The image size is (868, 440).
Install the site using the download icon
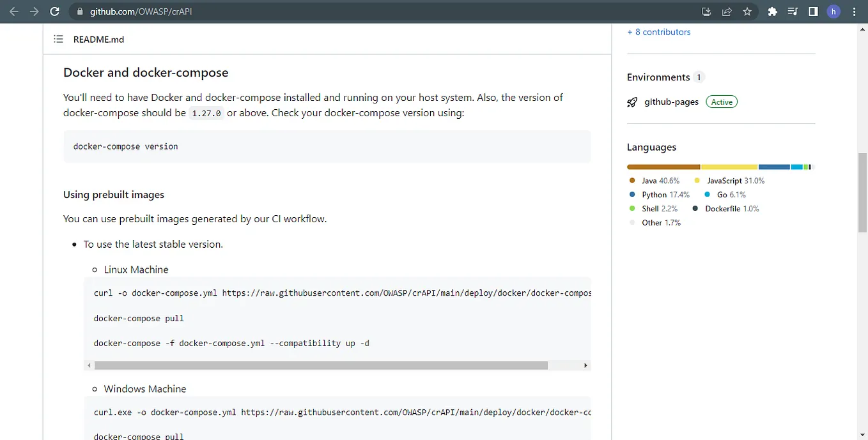(x=706, y=11)
